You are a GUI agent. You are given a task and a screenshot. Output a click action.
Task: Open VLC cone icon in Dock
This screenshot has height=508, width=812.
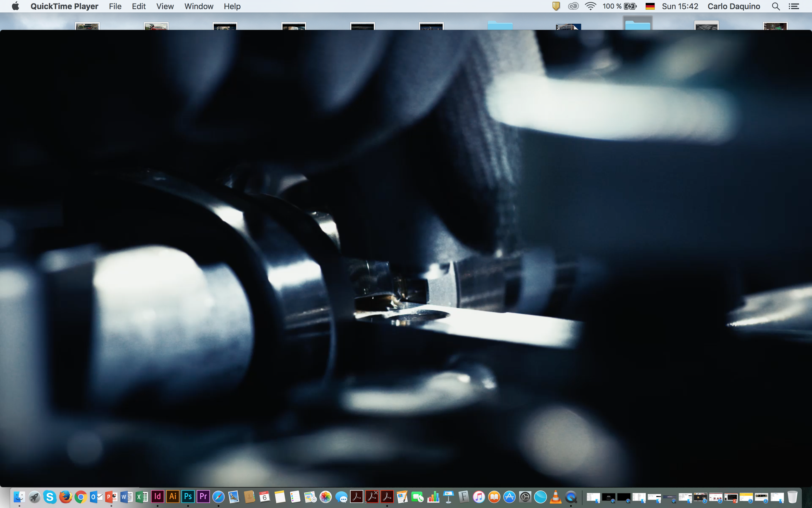click(555, 497)
